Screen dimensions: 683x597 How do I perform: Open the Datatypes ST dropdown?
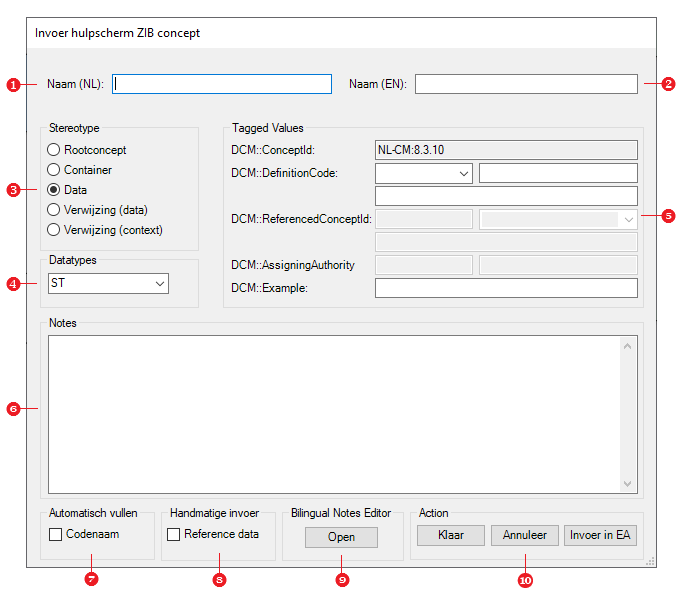(x=108, y=283)
